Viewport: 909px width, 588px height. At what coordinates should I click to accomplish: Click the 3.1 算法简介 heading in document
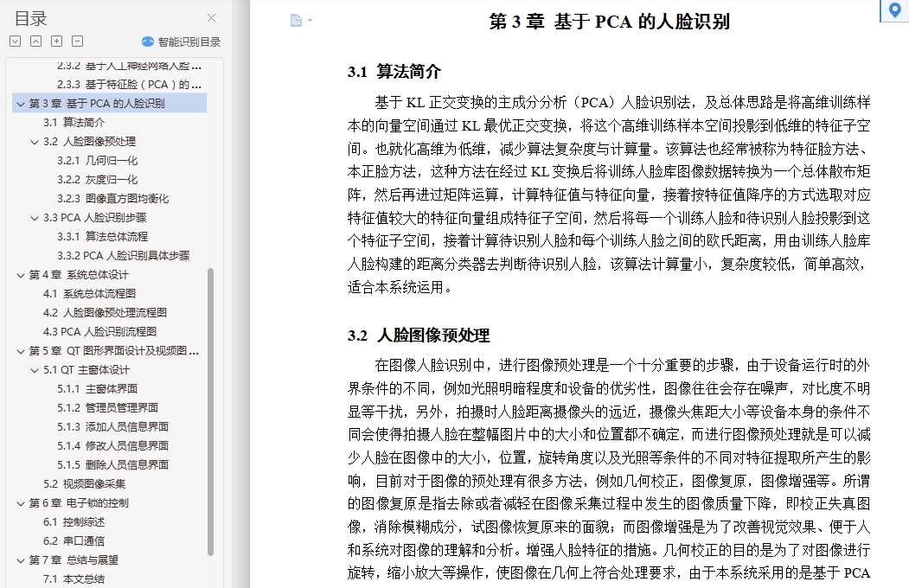click(394, 72)
